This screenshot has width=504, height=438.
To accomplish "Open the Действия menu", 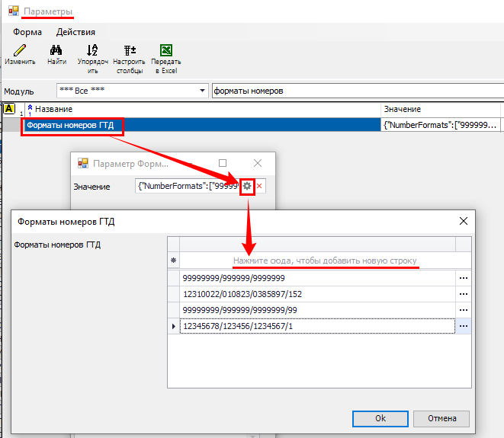I will (x=75, y=32).
